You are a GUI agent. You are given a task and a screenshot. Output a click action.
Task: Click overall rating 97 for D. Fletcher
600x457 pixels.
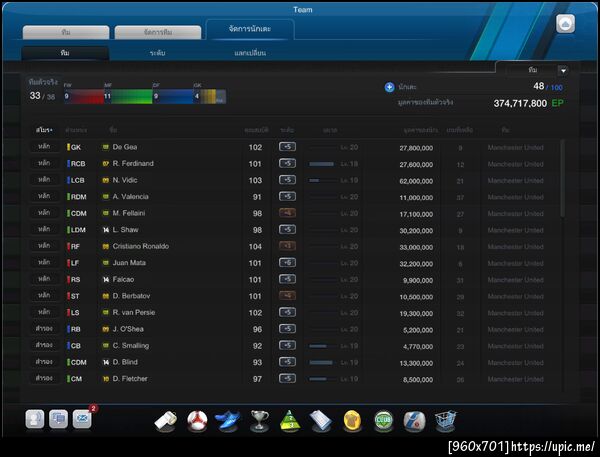point(257,379)
